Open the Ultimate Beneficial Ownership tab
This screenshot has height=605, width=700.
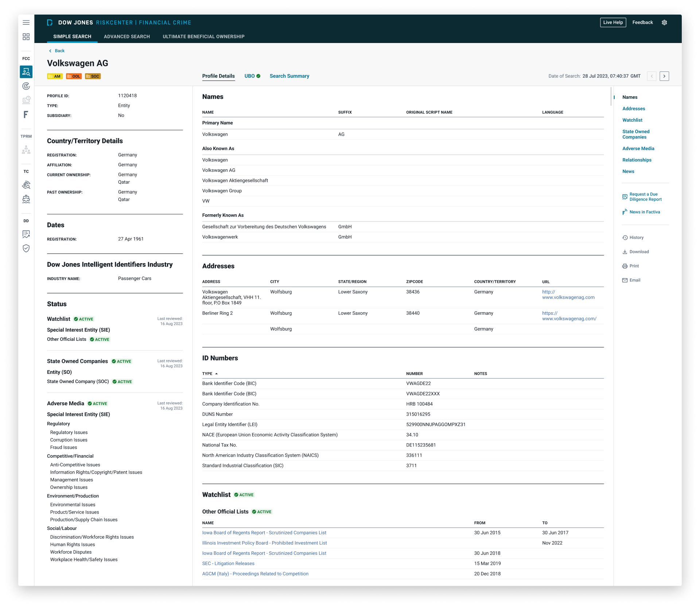[203, 36]
